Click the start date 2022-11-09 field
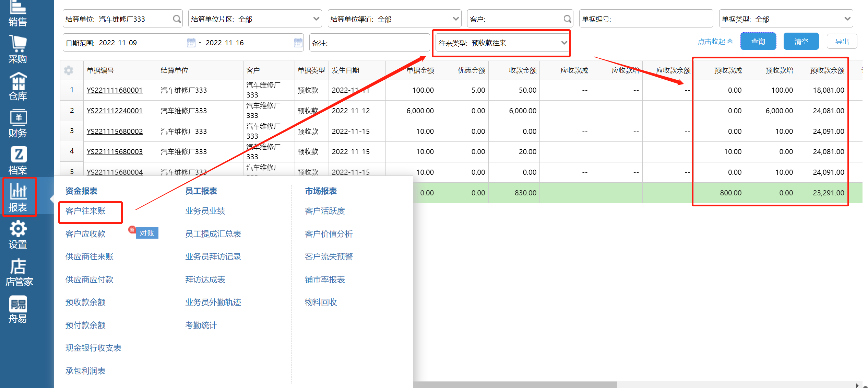Screen dimensions: 868x388 [118, 43]
